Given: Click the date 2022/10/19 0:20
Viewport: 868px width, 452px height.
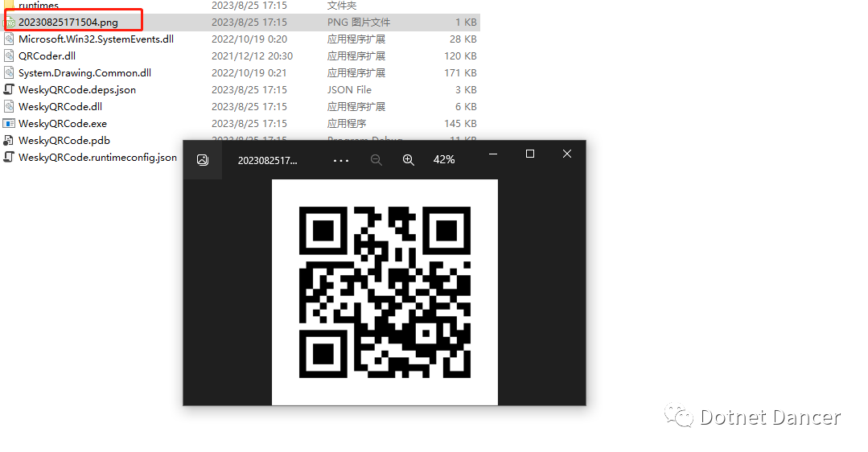Looking at the screenshot, I should pos(249,39).
